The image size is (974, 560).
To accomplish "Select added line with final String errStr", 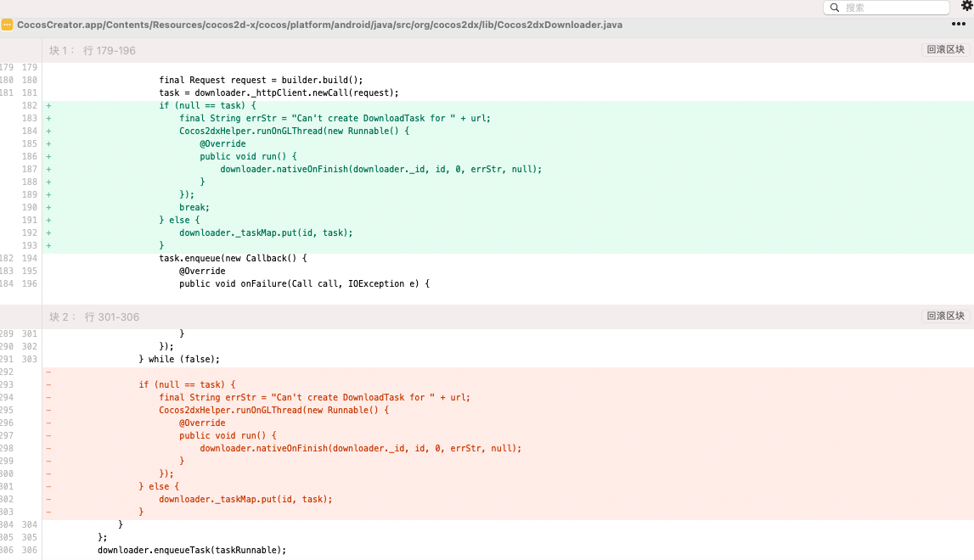I will pyautogui.click(x=335, y=119).
